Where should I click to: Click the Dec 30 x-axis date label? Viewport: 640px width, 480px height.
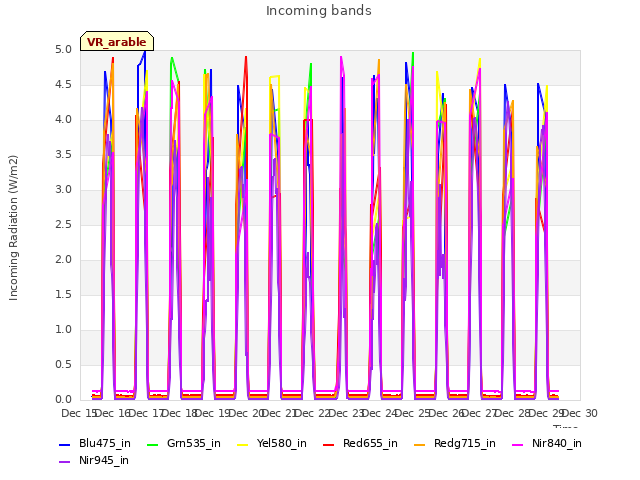[580, 413]
